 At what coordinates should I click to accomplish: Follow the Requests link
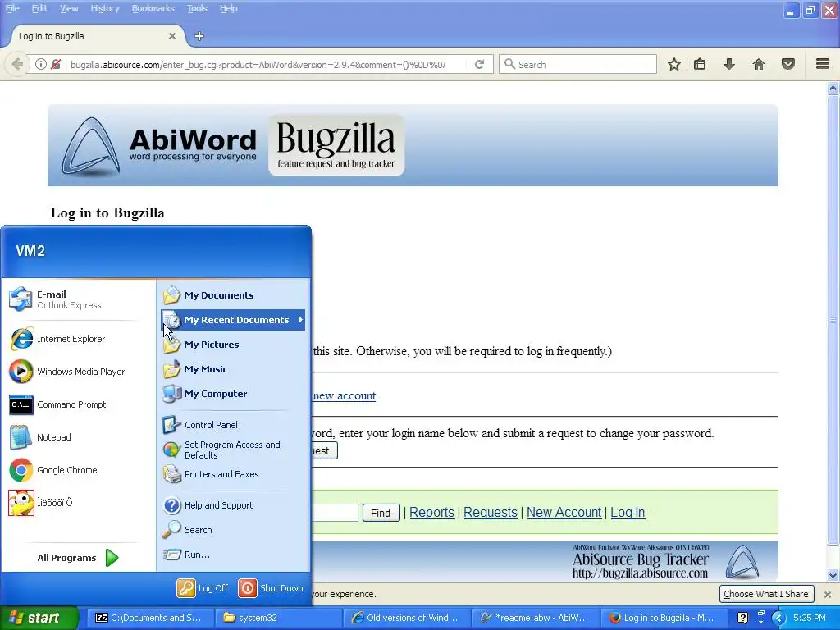(x=491, y=512)
